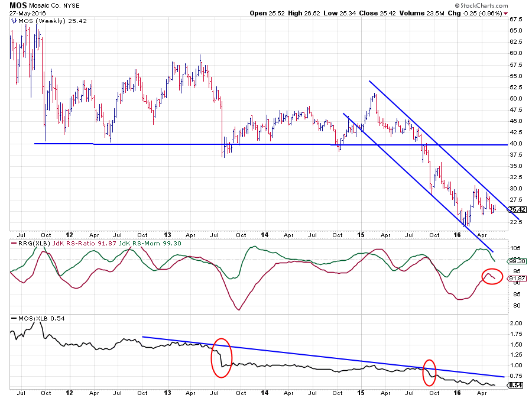
Task: Click the 2.00 label on ratio axis
Action: [x=515, y=323]
